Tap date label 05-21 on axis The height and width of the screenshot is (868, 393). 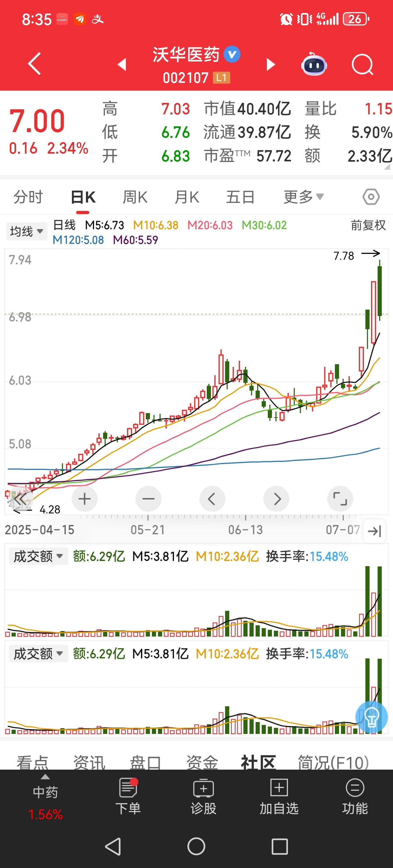[148, 530]
